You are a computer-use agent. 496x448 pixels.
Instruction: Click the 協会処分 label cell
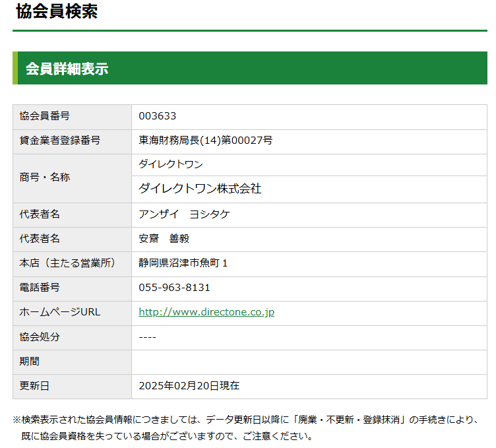pos(40,336)
